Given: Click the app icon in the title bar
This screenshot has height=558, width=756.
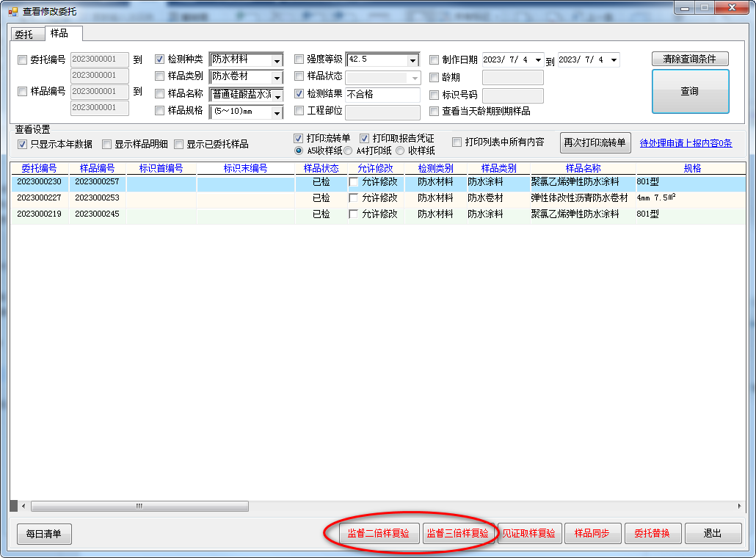Looking at the screenshot, I should (12, 12).
